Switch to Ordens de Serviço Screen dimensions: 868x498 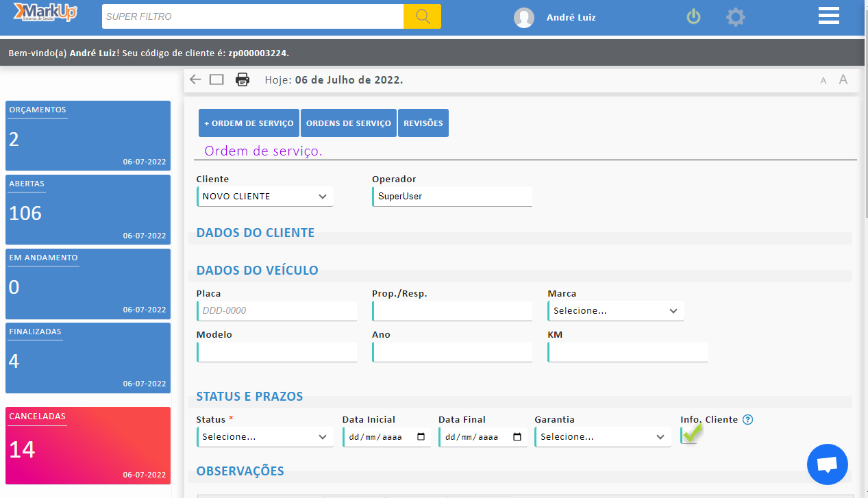(x=348, y=123)
